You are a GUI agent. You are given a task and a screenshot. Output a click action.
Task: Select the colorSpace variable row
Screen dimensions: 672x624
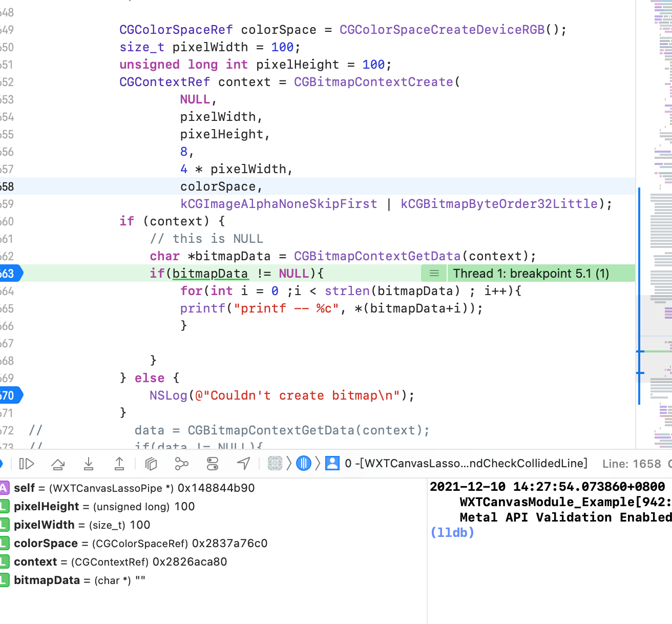pos(213,544)
